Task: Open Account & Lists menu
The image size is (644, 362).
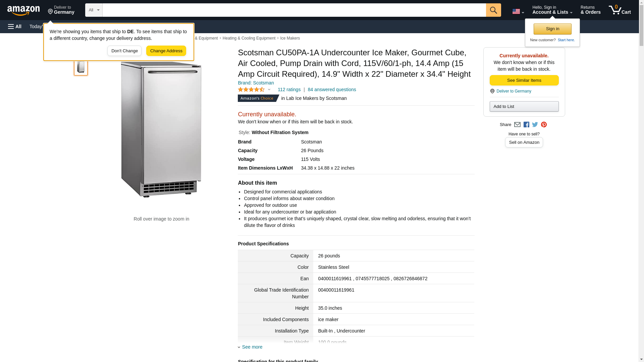Action: click(x=552, y=10)
